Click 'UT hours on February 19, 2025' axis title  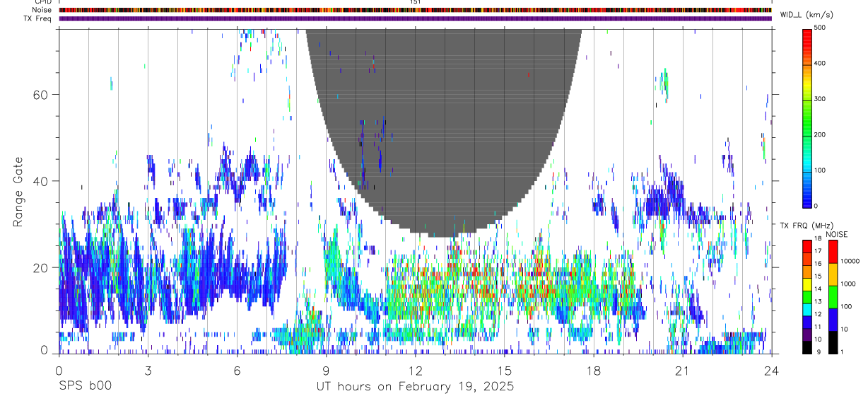415,387
